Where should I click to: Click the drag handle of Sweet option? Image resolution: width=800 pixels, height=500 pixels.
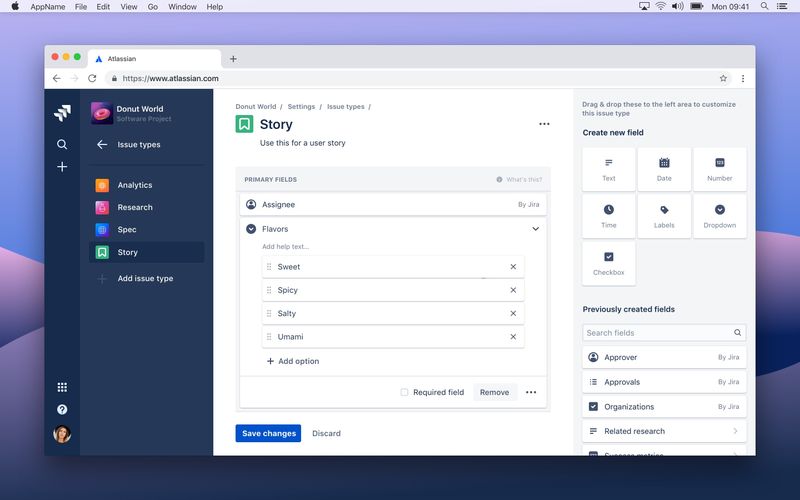coord(269,267)
